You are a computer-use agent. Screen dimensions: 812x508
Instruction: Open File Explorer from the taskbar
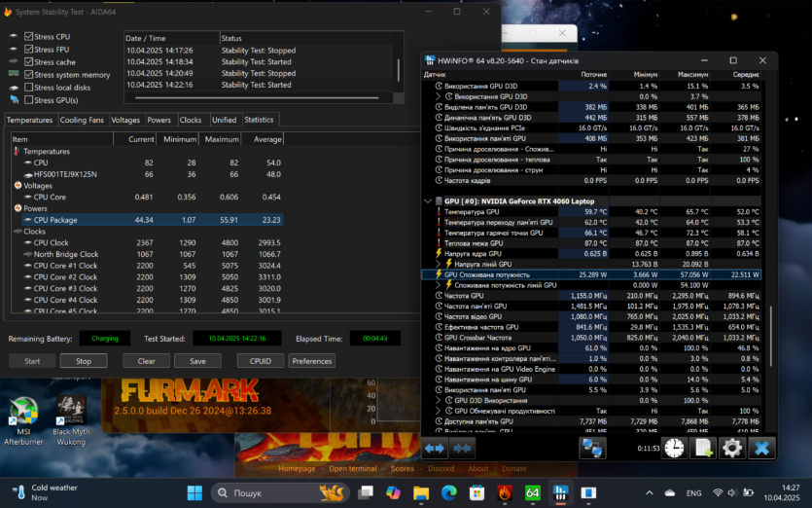coord(421,493)
